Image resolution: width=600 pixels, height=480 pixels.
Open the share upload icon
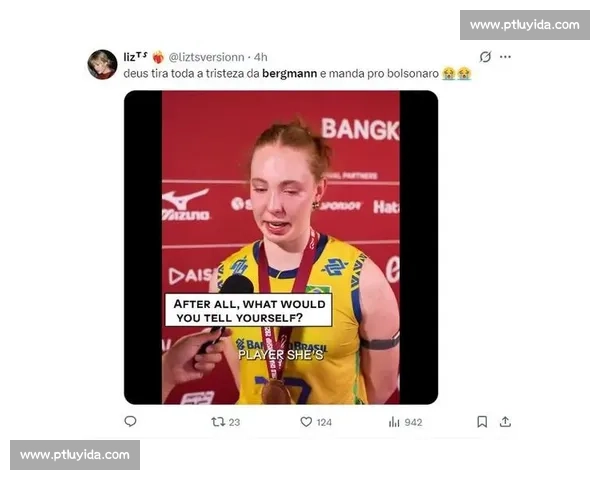(505, 422)
